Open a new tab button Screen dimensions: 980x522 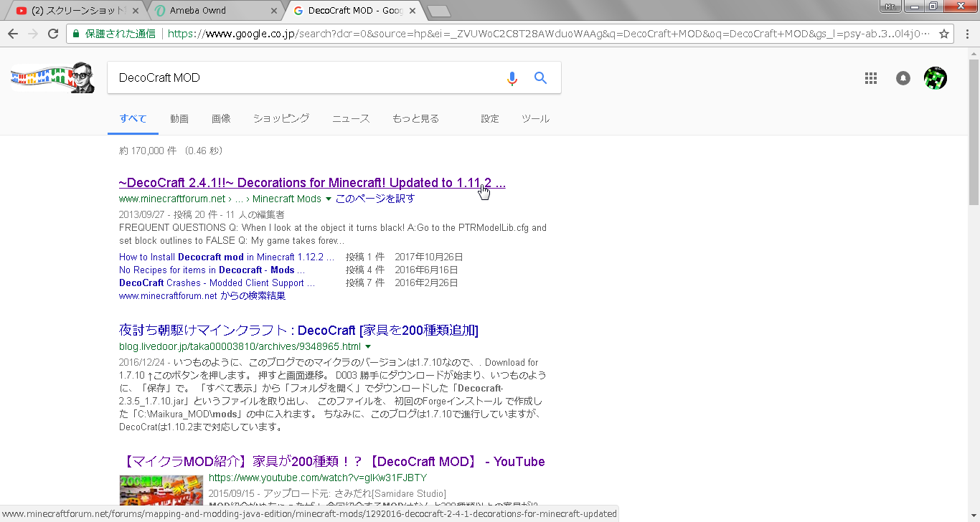pyautogui.click(x=438, y=11)
